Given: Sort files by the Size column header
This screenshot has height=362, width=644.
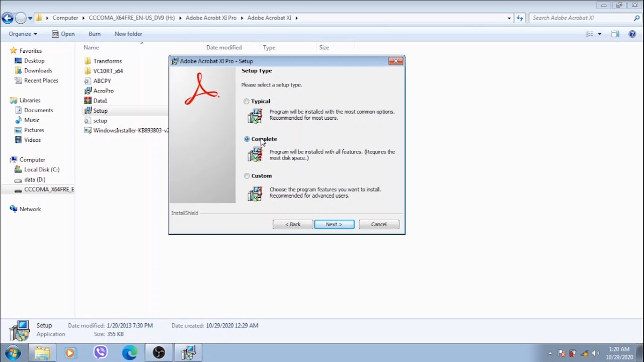Looking at the screenshot, I should click(324, 48).
